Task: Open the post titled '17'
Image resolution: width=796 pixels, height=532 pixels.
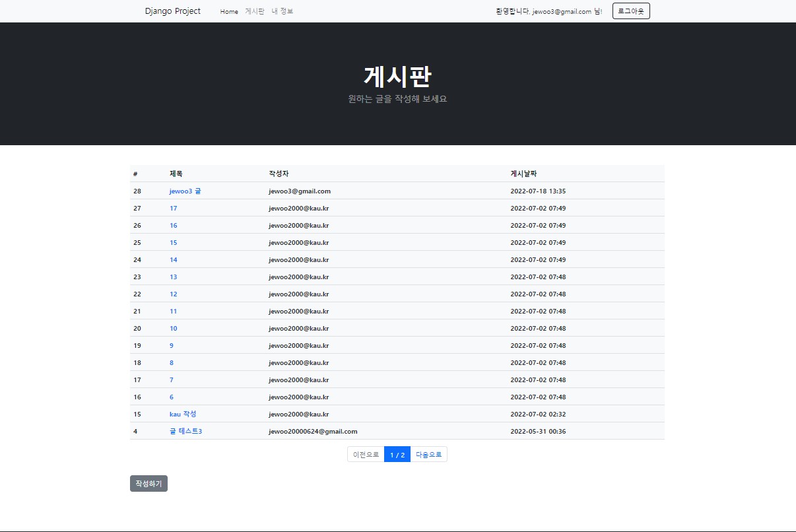Action: tap(173, 208)
